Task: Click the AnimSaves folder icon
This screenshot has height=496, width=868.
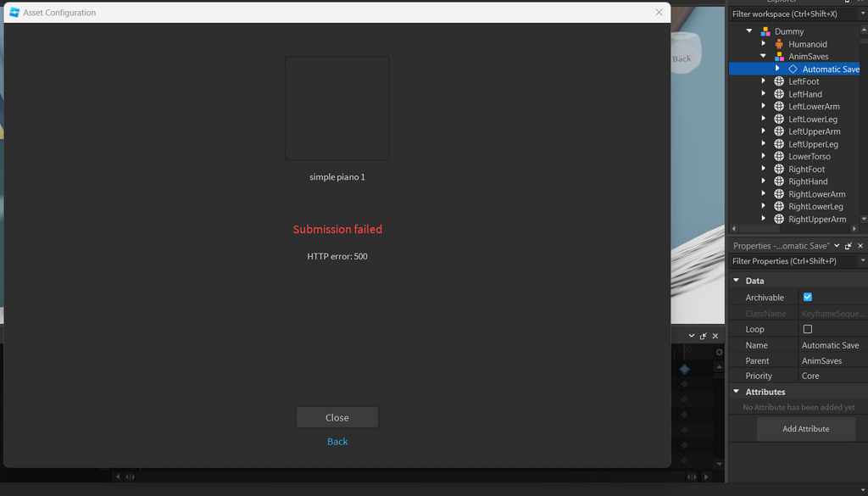Action: click(x=778, y=56)
